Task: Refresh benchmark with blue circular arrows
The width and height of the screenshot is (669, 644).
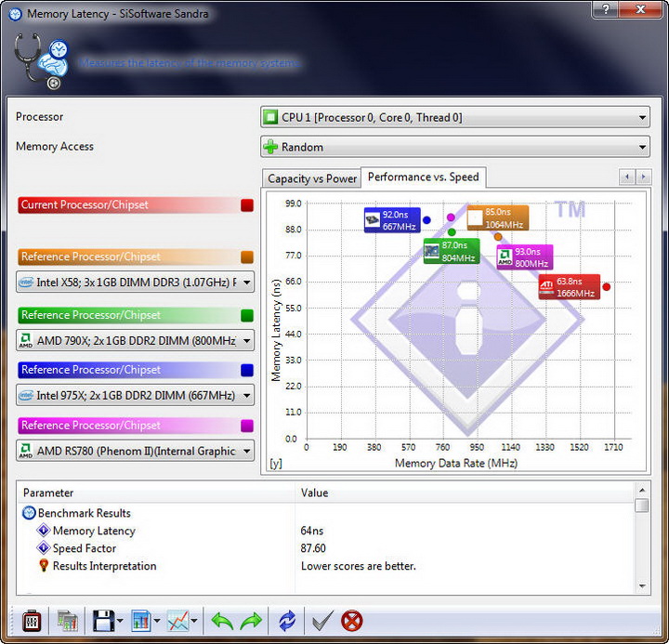Action: (x=287, y=621)
